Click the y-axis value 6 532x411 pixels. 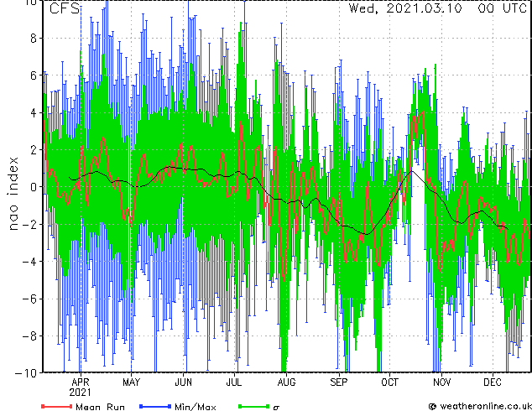[x=34, y=75]
